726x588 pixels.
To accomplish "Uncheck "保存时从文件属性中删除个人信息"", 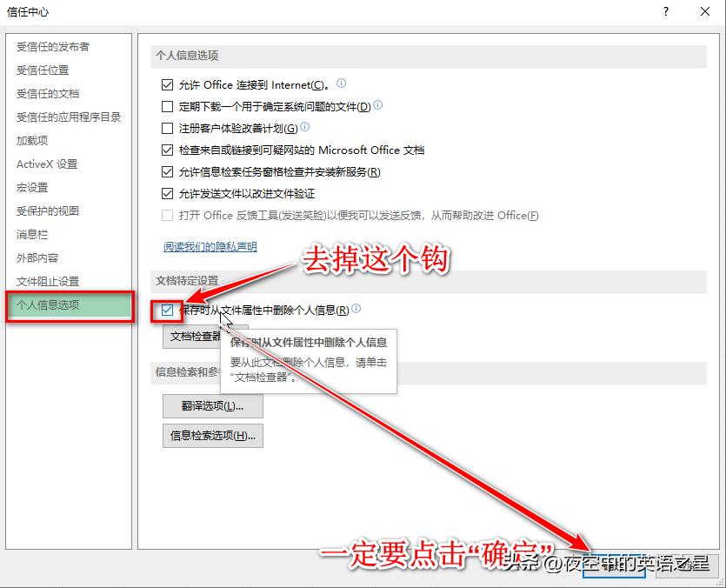I will point(165,309).
